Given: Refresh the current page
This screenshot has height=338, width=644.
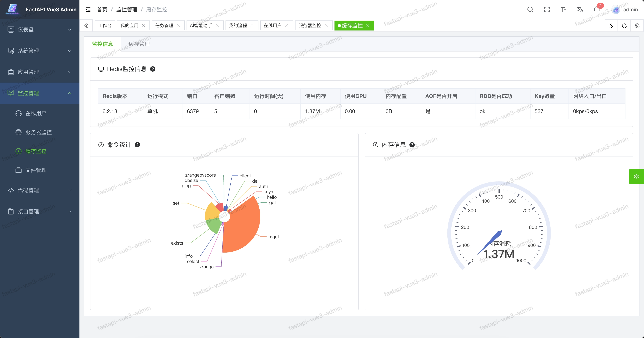Looking at the screenshot, I should pos(624,26).
